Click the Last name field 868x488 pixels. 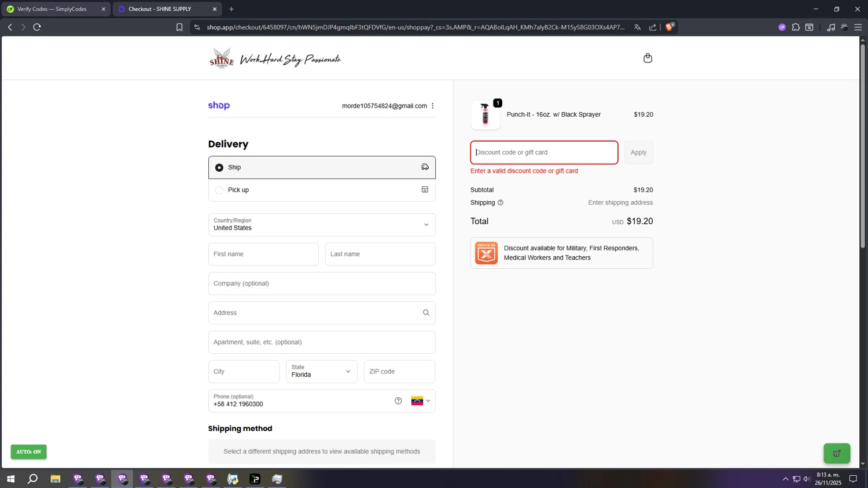click(380, 254)
